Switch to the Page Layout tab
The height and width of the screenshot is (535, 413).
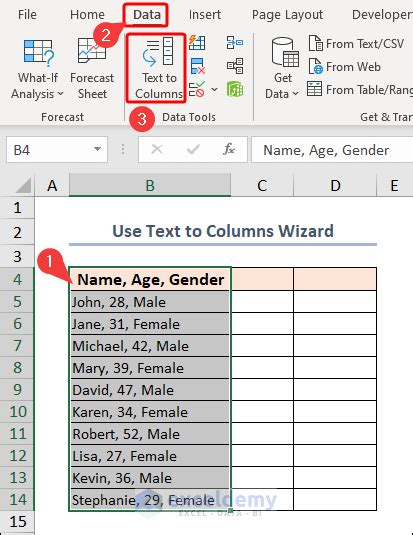(x=287, y=15)
